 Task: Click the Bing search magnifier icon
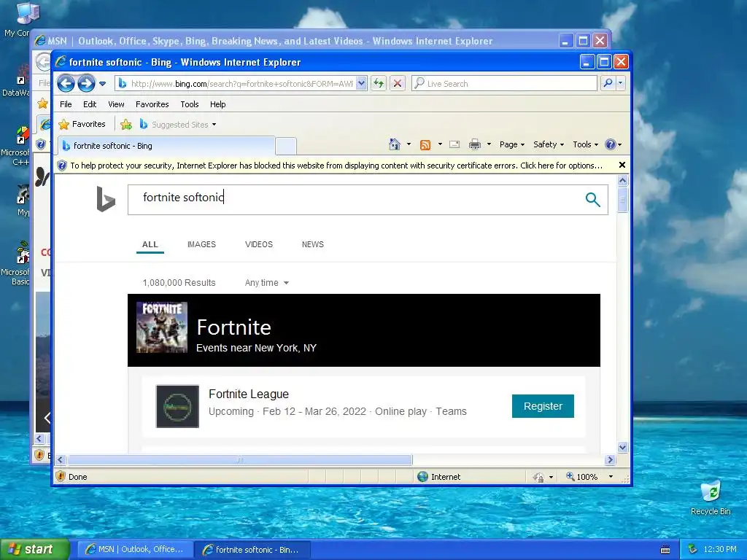coord(592,200)
